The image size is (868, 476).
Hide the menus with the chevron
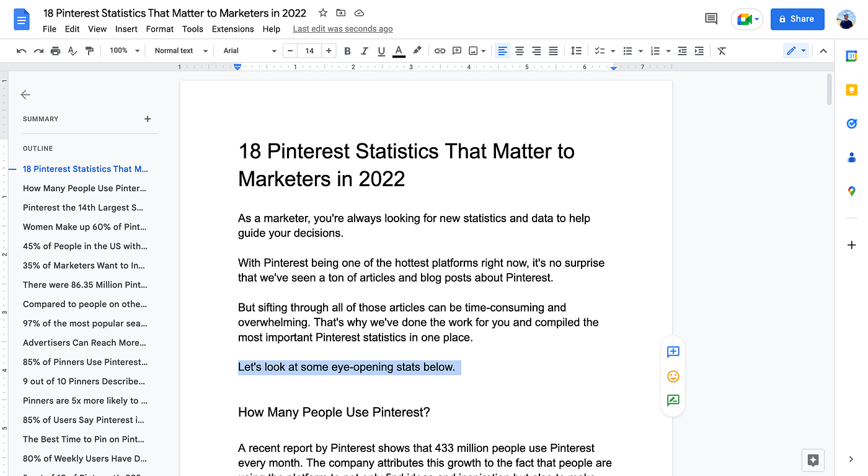click(823, 51)
